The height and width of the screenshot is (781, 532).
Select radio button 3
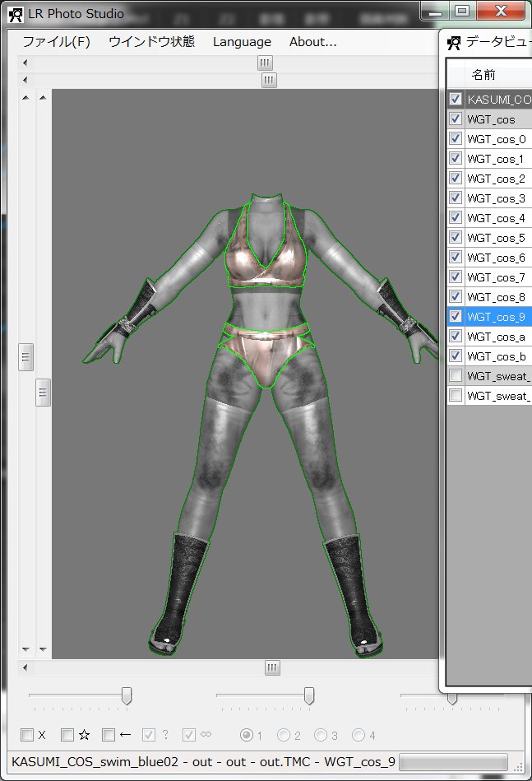pos(321,735)
